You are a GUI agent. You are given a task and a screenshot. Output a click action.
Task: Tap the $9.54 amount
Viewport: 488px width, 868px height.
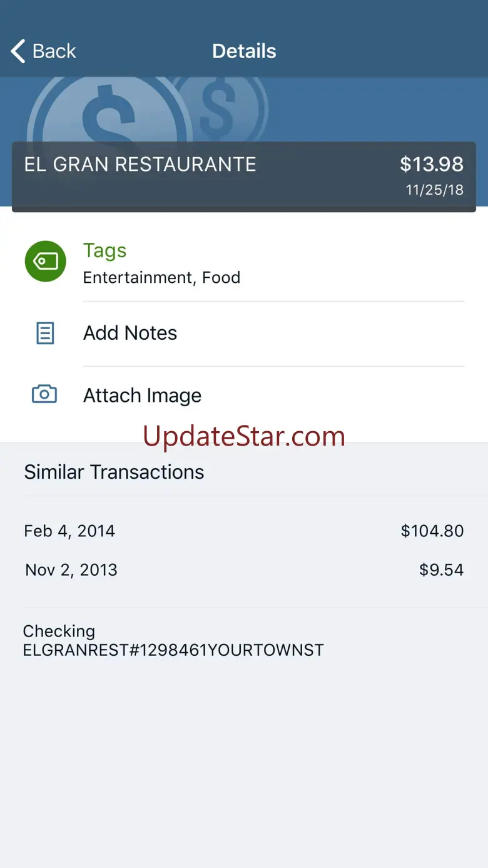coord(441,570)
